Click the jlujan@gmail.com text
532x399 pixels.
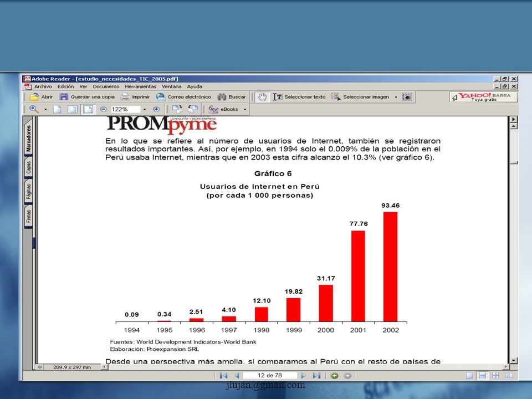pos(265,385)
